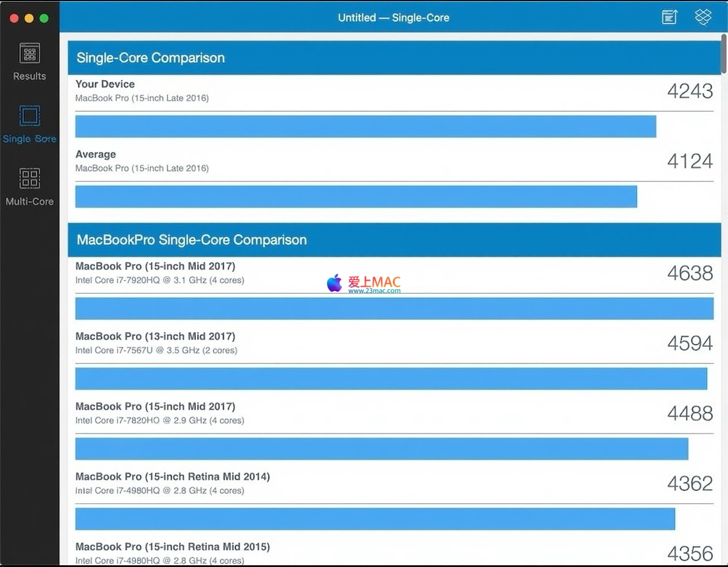Viewport: 728px width, 567px height.
Task: Click the Apple logo watermark
Action: 334,283
